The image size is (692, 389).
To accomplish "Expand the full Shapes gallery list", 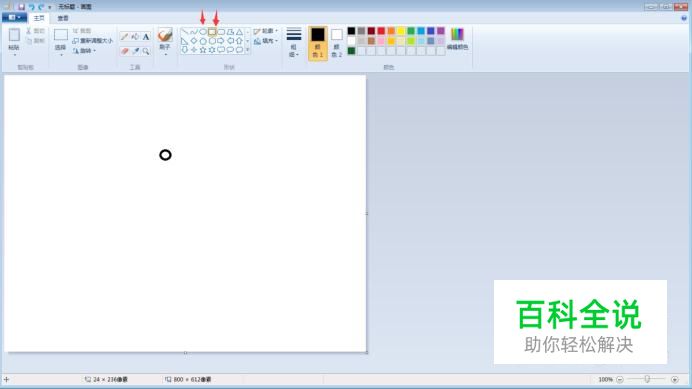I will pyautogui.click(x=247, y=50).
